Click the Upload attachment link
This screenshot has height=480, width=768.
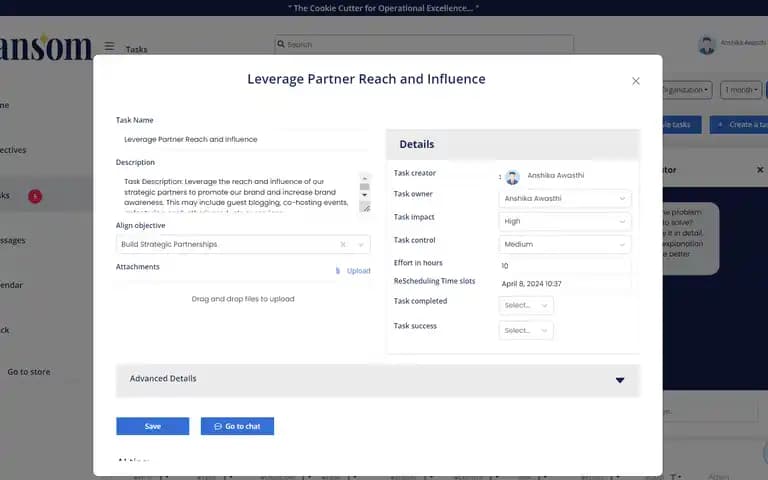tap(359, 271)
